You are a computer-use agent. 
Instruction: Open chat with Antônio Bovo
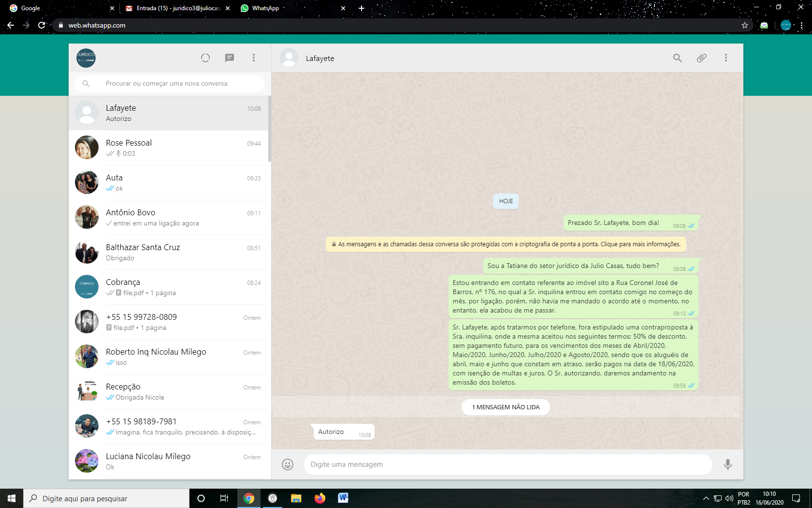[169, 218]
